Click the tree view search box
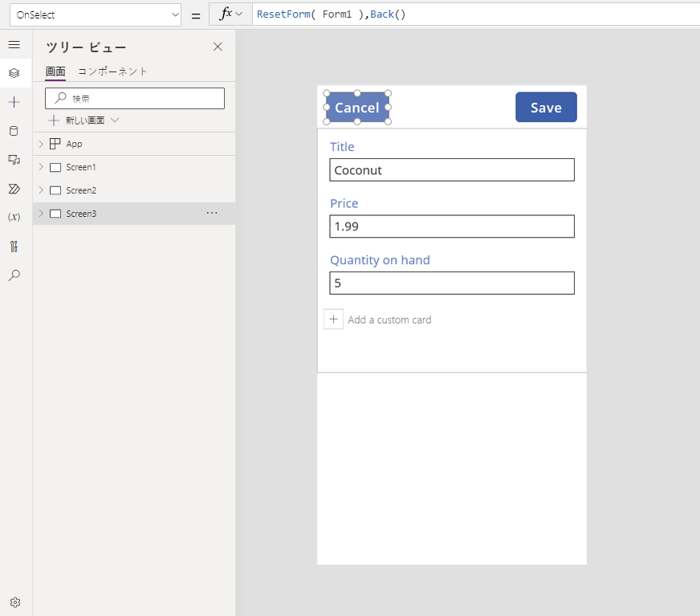Image resolution: width=700 pixels, height=616 pixels. tap(135, 98)
